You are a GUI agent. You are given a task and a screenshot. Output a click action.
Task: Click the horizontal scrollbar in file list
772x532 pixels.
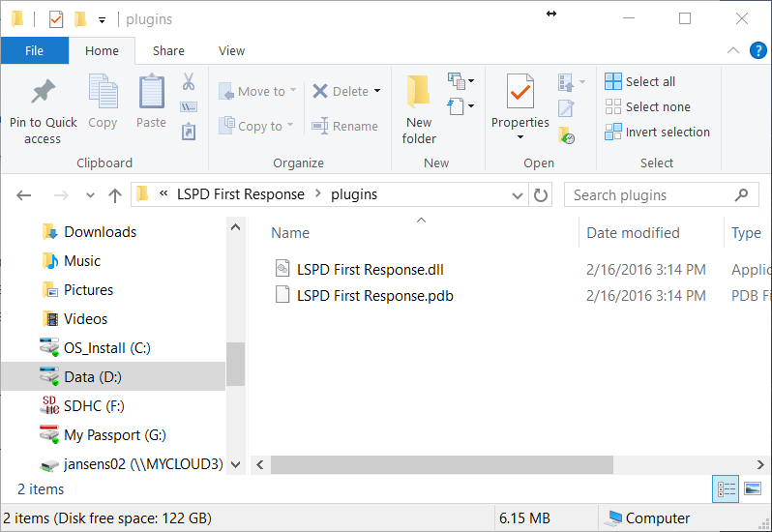441,465
